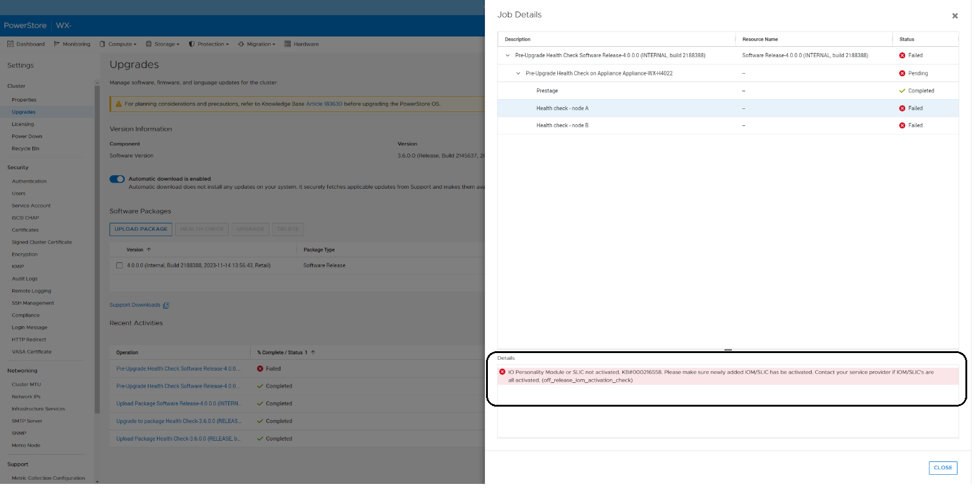Select Network IPs in Settings sidebar
Screen dimensions: 980x490
pos(26,397)
